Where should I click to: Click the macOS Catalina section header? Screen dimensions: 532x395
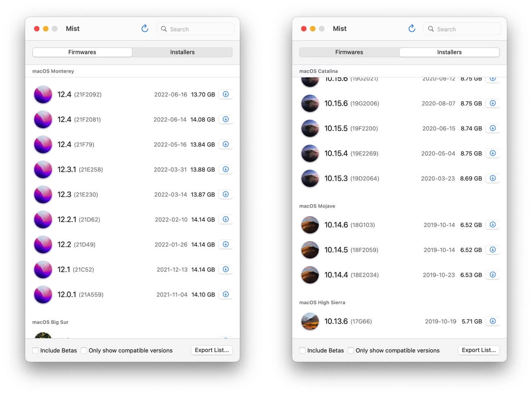pos(318,71)
